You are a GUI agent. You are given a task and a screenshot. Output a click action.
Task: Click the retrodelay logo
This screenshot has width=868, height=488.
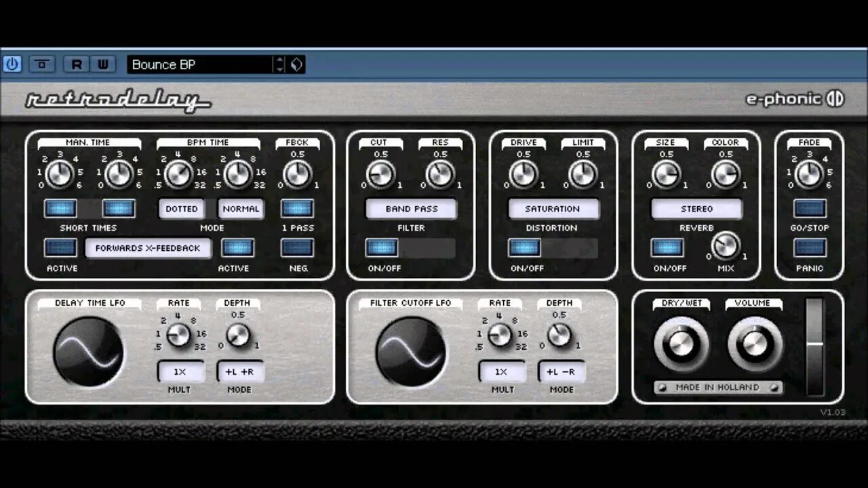[118, 101]
